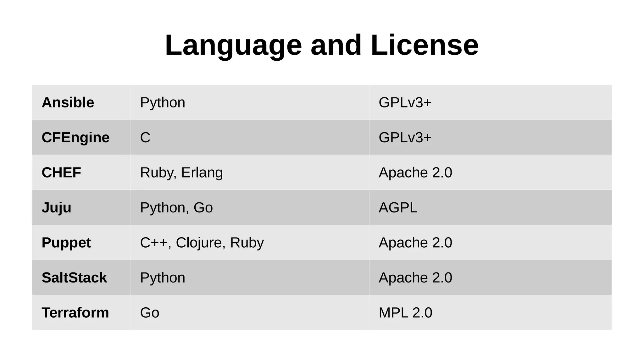Select the C++, Clojure, Ruby cell
The height and width of the screenshot is (362, 644).
coord(202,243)
